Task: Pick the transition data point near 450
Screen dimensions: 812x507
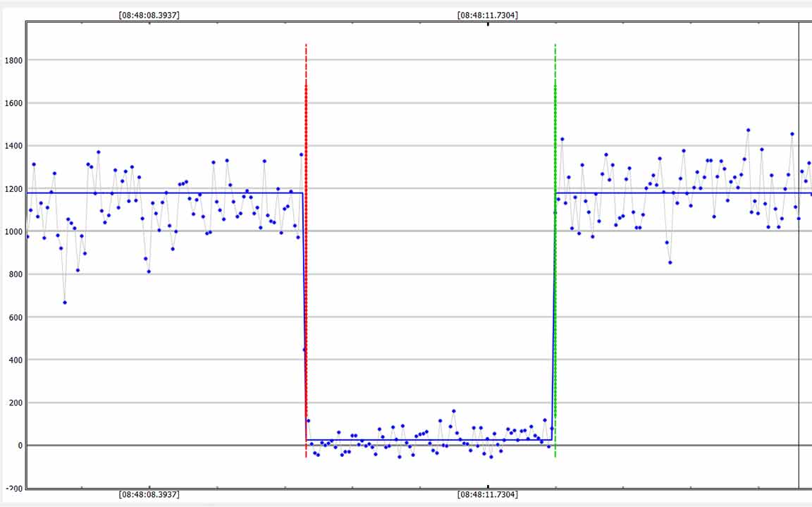Action: (x=304, y=350)
